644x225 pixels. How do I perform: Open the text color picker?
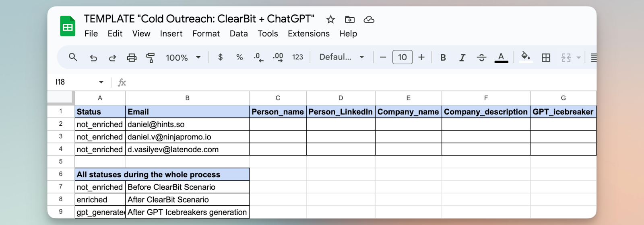[501, 57]
